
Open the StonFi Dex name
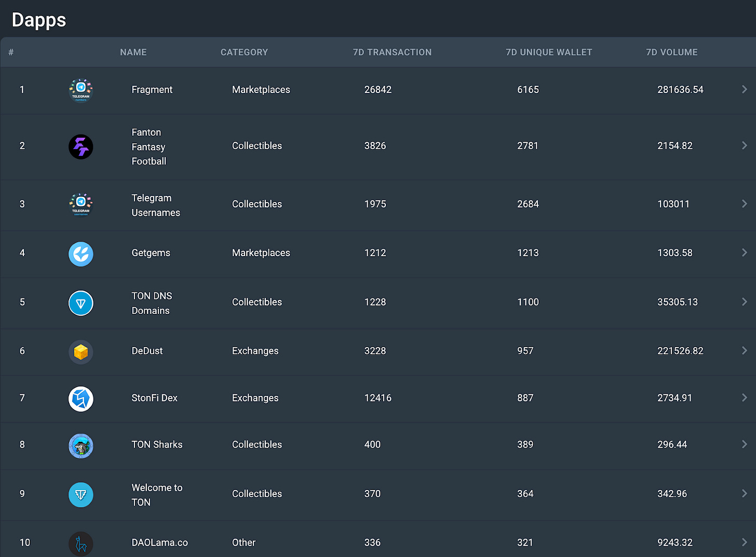155,397
